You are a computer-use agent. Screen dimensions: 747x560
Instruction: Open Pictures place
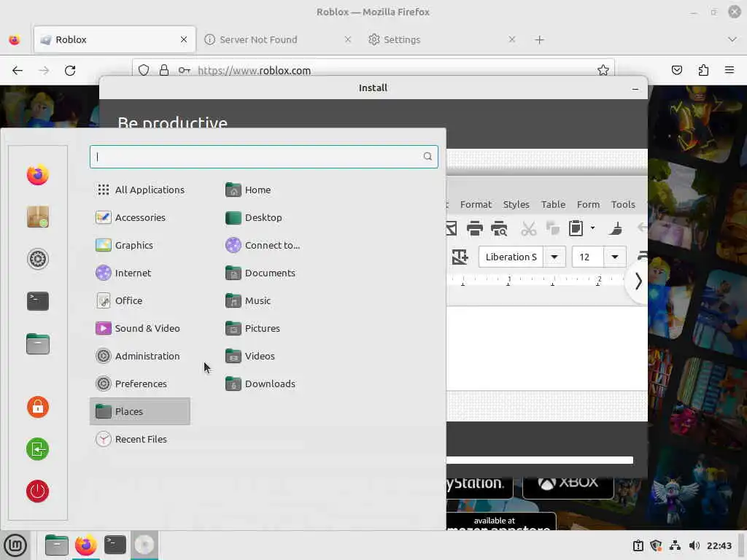253,328
